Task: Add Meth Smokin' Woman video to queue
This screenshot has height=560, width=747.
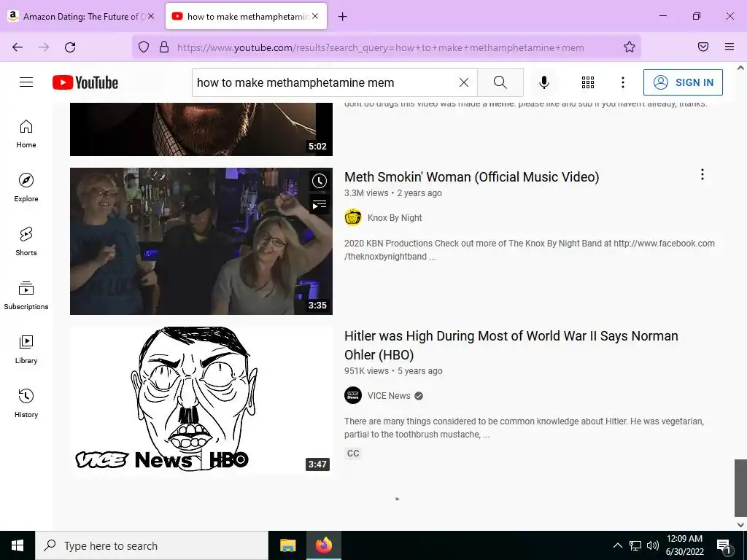Action: [x=320, y=205]
